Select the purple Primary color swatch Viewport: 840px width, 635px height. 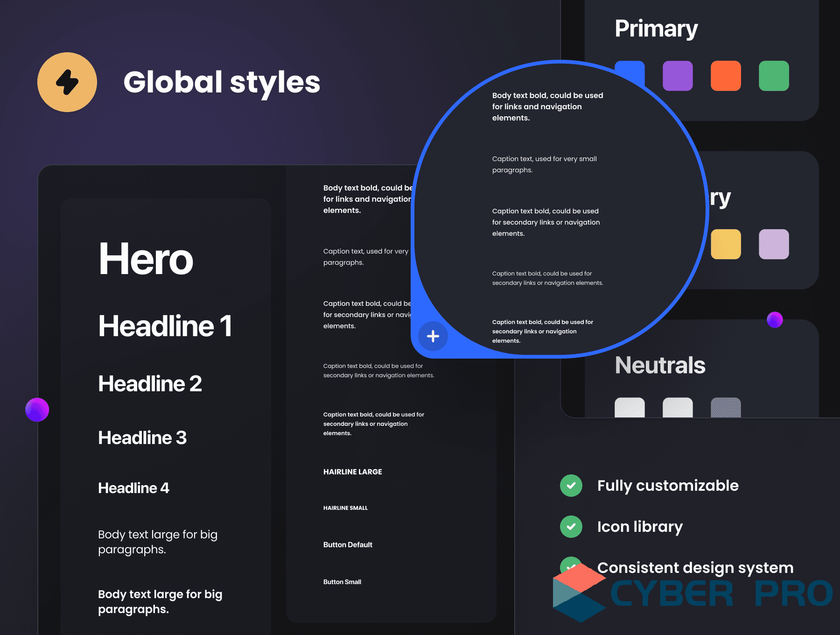(x=678, y=76)
